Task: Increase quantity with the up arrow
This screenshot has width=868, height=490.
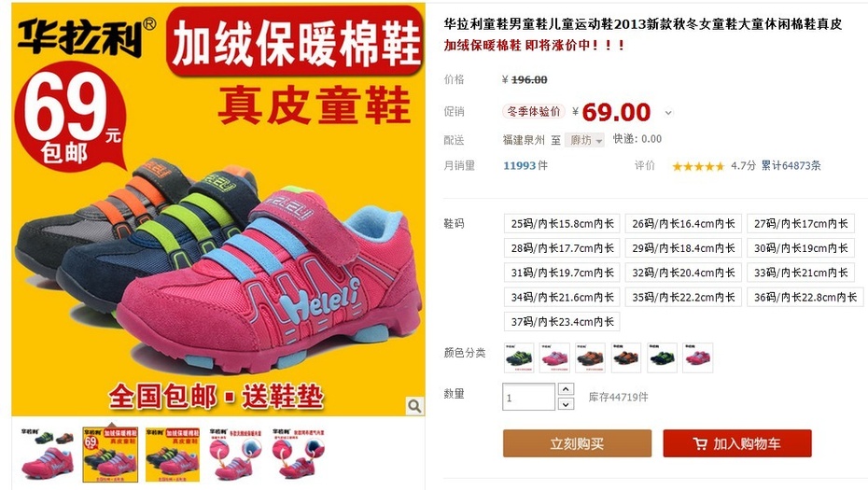Action: [x=566, y=389]
